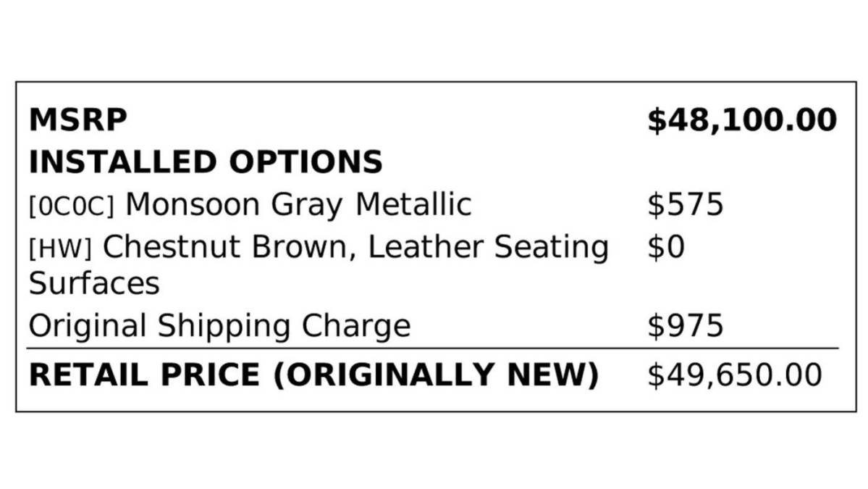This screenshot has height=489, width=868.
Task: Click the MSRP label
Action: tap(78, 120)
